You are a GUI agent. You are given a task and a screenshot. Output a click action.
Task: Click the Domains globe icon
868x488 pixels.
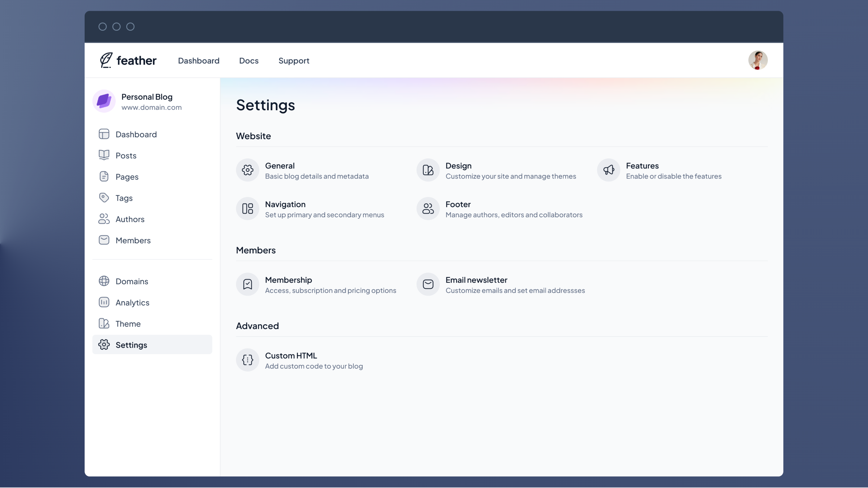[x=104, y=281]
